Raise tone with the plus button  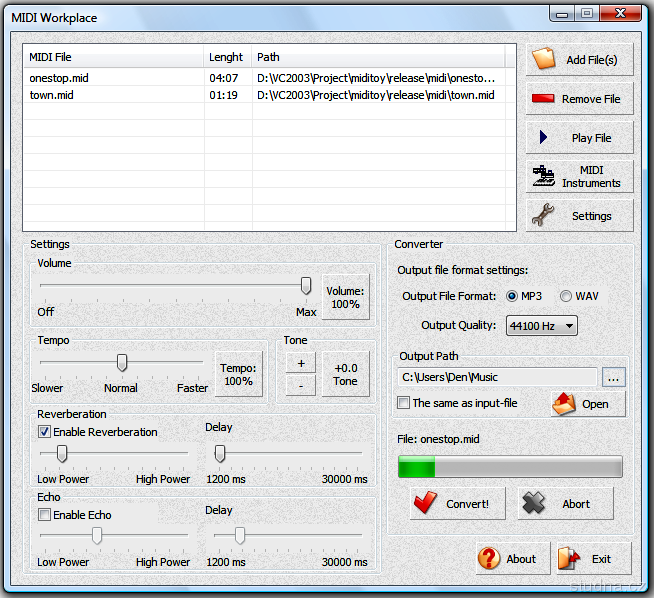300,363
